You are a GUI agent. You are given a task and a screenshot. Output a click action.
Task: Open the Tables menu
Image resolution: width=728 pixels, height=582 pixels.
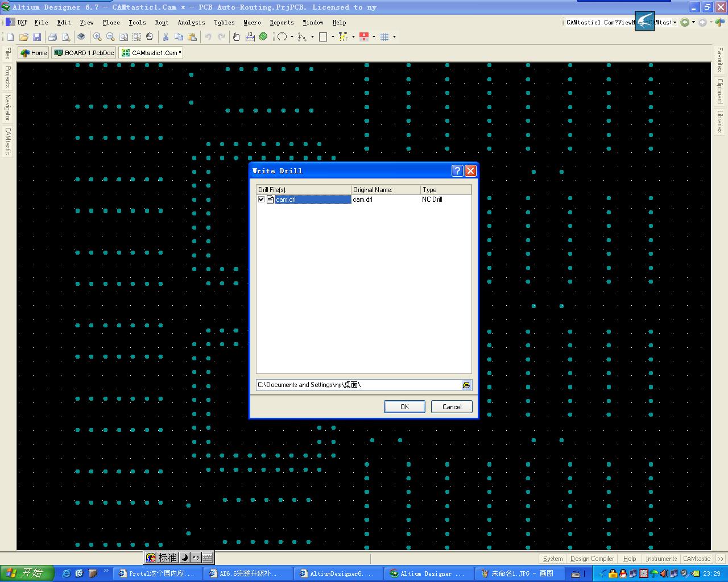[224, 22]
